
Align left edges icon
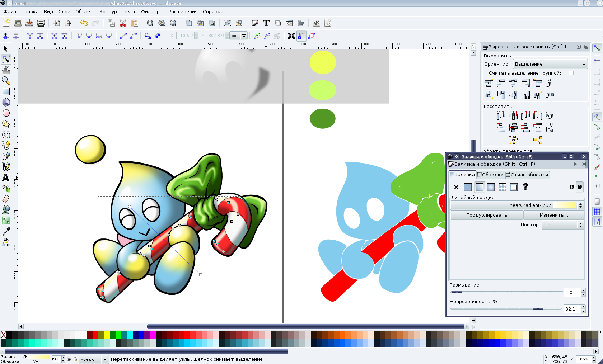click(x=501, y=83)
